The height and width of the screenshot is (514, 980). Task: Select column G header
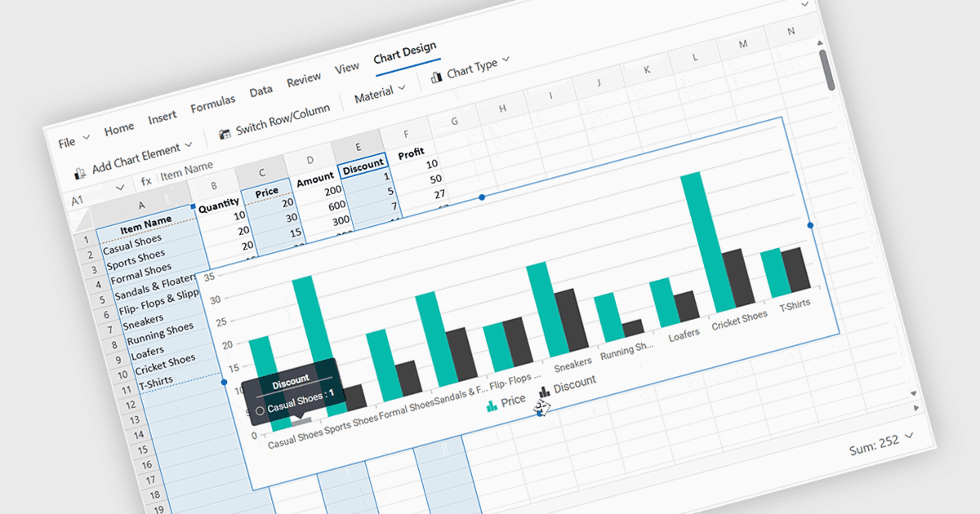pyautogui.click(x=453, y=122)
